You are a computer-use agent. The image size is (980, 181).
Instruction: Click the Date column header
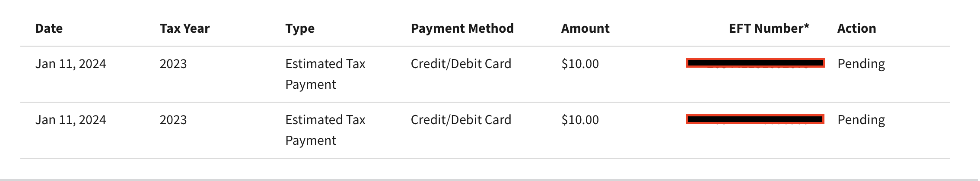(49, 28)
